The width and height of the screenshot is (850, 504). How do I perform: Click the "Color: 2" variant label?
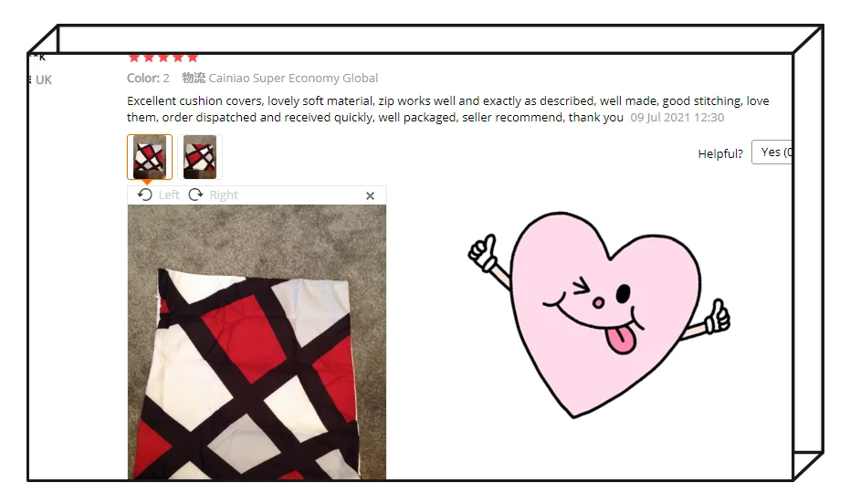click(x=148, y=78)
